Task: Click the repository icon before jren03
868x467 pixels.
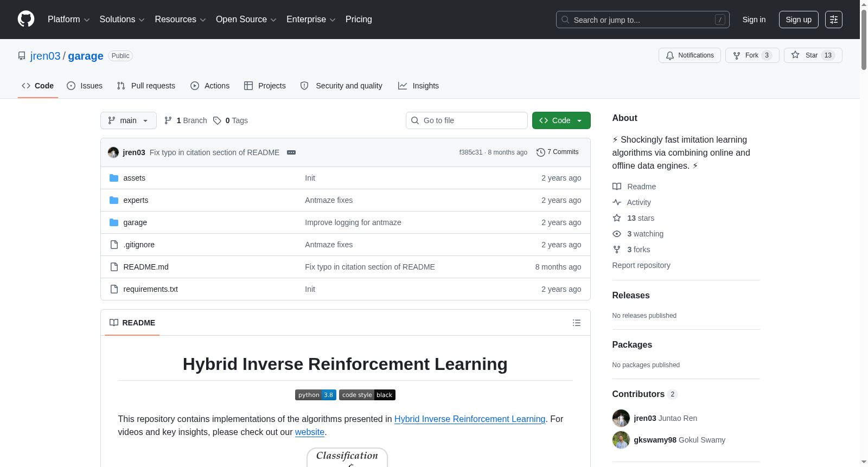Action: click(22, 56)
